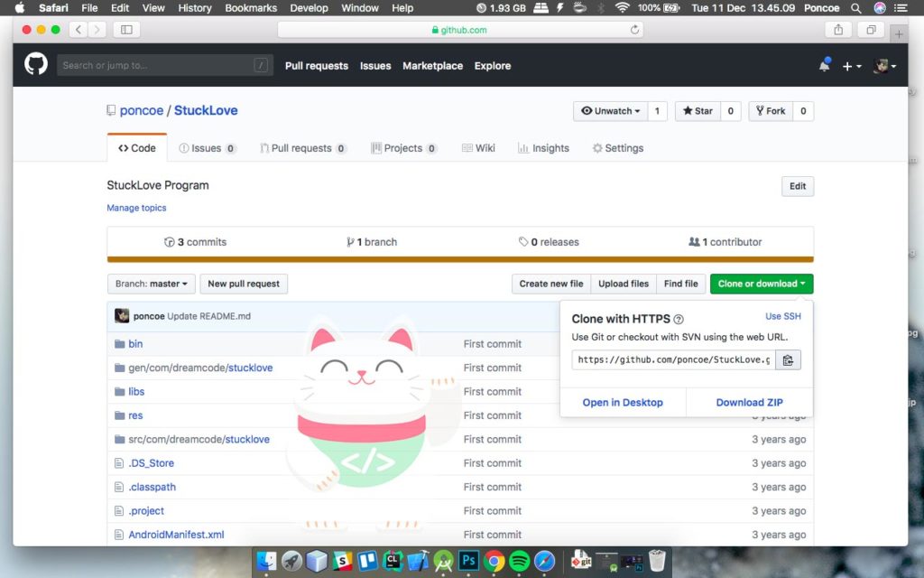The image size is (924, 578).
Task: Open the notifications bell icon
Action: click(x=824, y=65)
